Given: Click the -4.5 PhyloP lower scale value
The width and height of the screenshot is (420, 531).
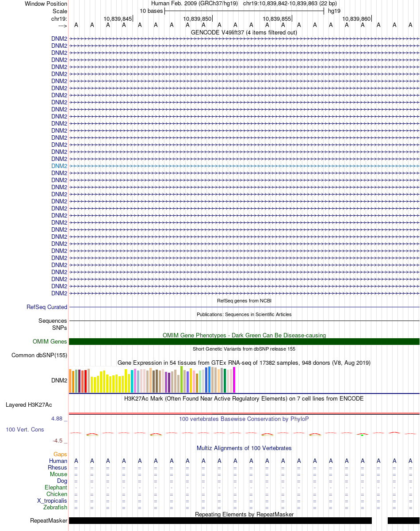Looking at the screenshot, I should [59, 441].
